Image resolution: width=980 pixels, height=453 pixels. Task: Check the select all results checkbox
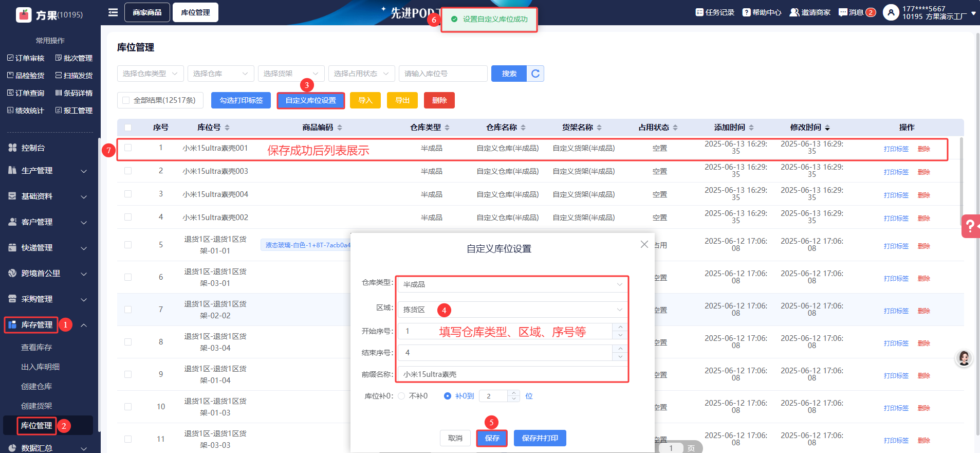tap(126, 100)
